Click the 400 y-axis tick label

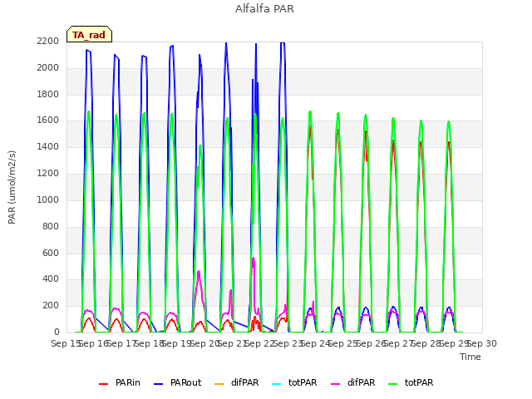tap(51, 279)
